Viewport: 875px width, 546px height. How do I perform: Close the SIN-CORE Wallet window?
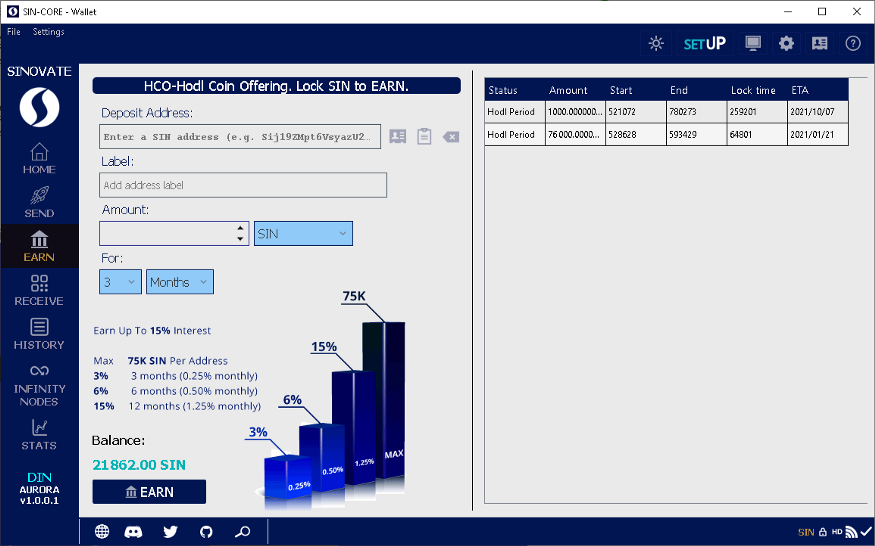[857, 12]
